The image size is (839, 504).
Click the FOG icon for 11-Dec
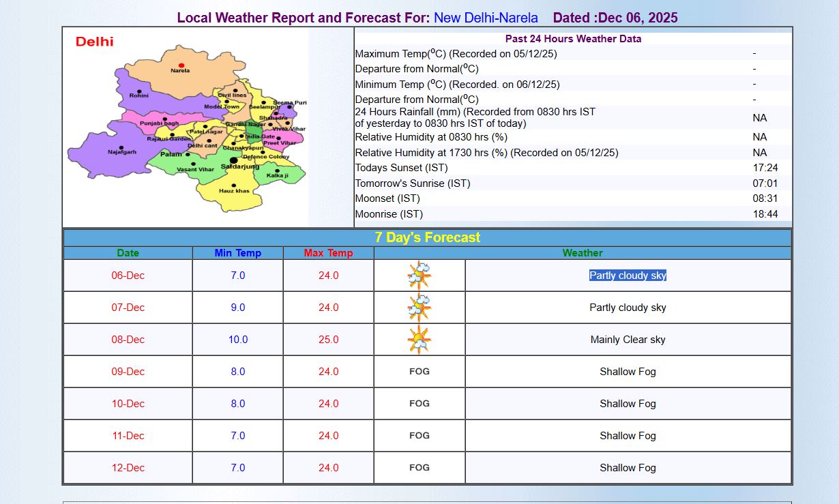(419, 436)
